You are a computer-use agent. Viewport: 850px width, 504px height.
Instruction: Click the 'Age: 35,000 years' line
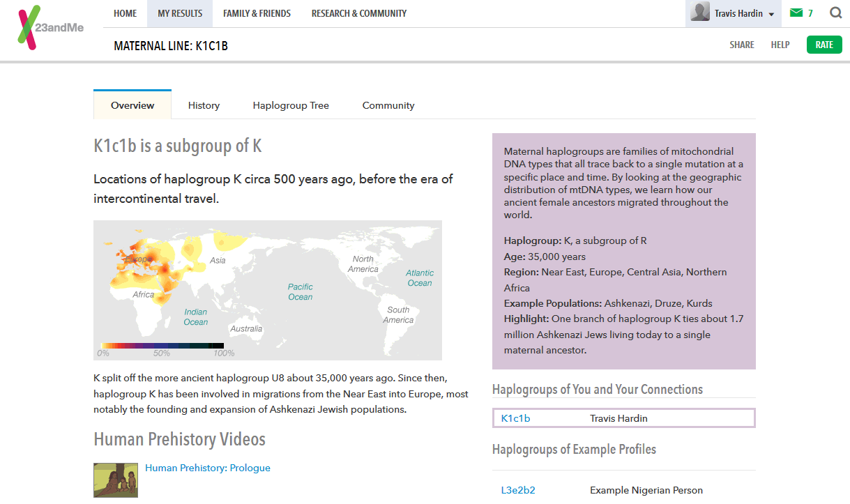coord(545,257)
